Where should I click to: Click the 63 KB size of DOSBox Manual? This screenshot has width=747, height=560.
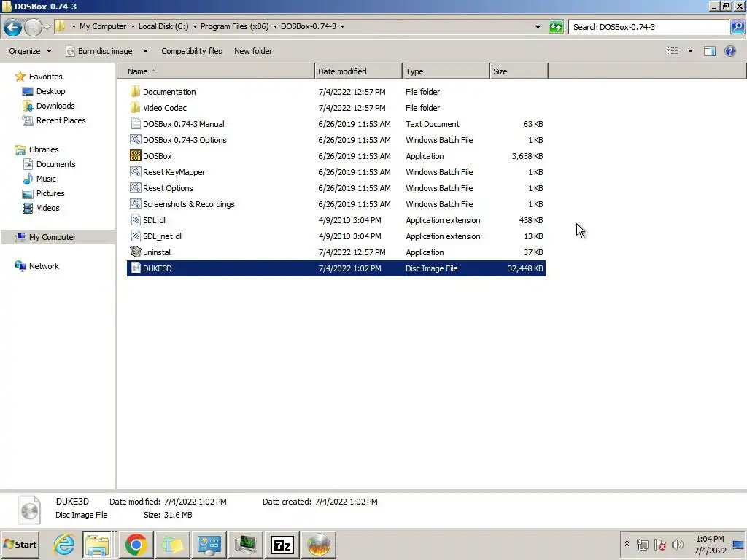pyautogui.click(x=533, y=124)
